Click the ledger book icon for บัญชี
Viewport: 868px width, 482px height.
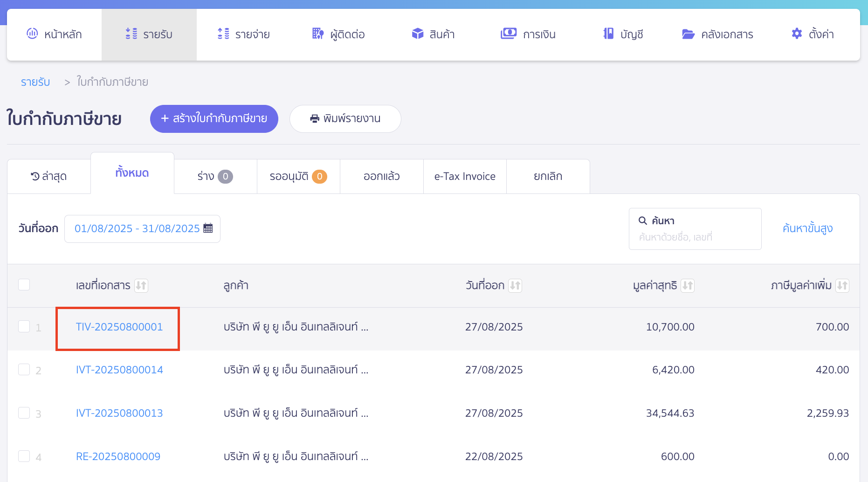tap(608, 34)
